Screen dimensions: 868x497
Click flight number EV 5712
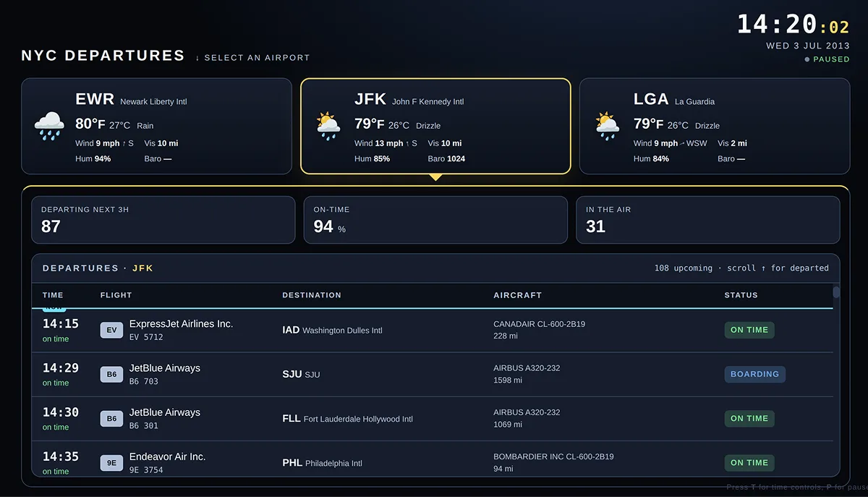coord(146,337)
